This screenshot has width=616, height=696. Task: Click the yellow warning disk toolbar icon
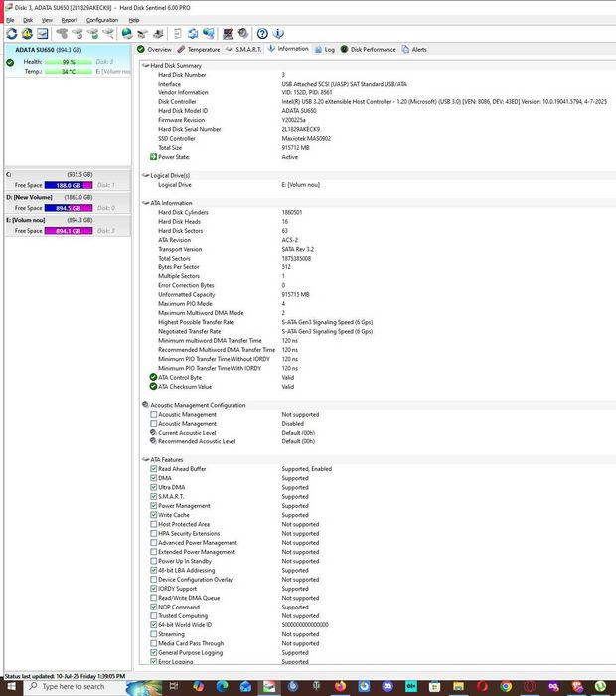tap(27, 33)
